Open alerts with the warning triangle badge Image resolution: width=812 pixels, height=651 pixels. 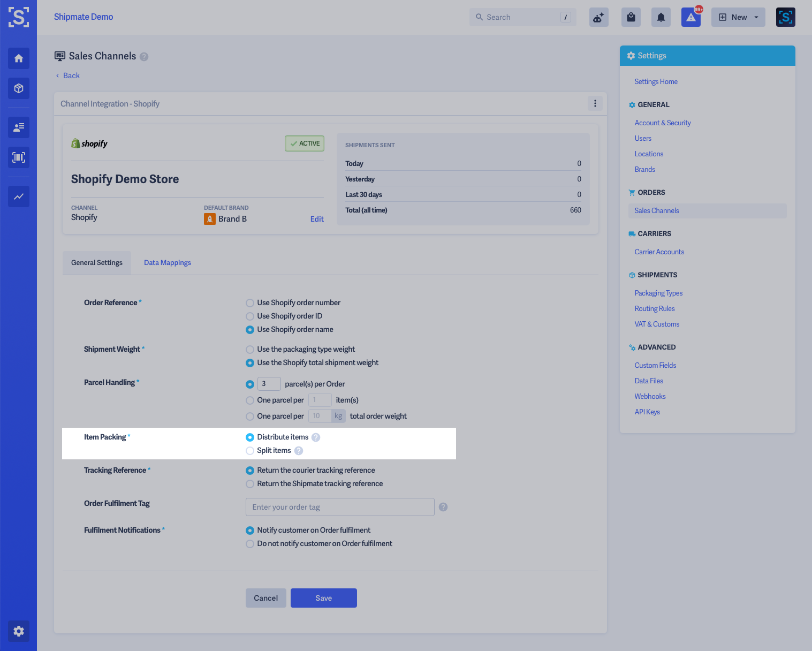coord(690,17)
